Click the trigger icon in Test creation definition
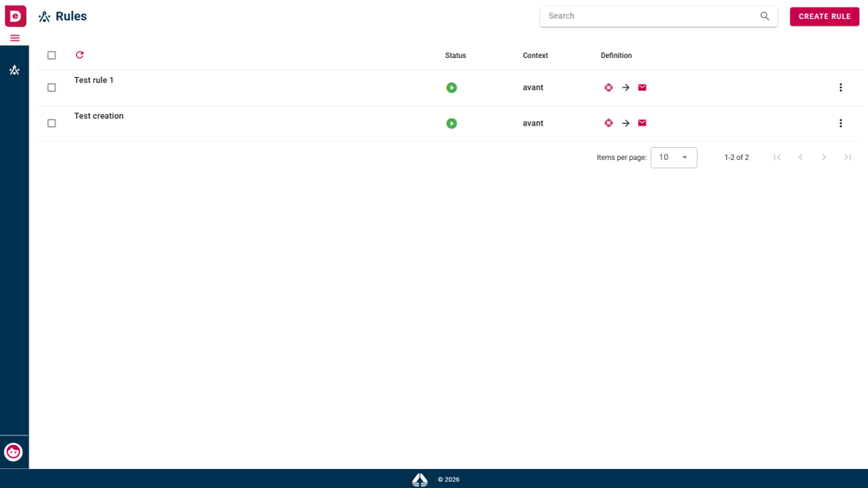868x488 pixels. coord(609,123)
